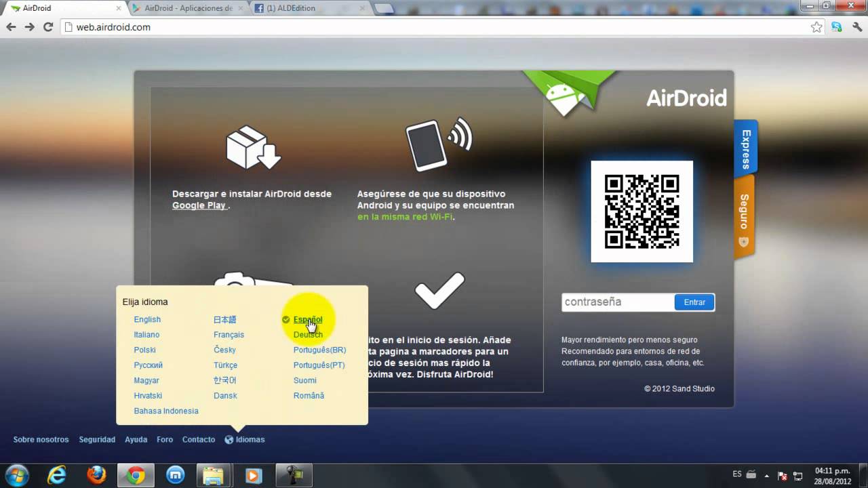This screenshot has height=488, width=868.
Task: Click Chrome forward arrow
Action: point(29,27)
